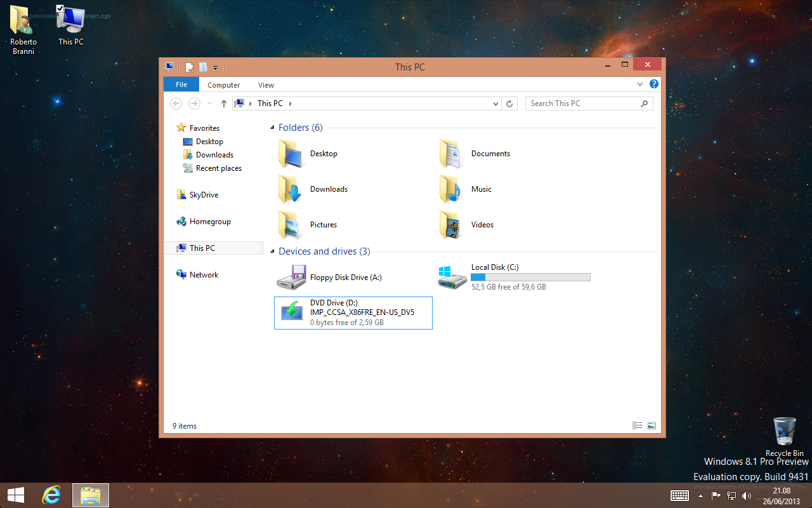Expand the root arrow before This PC breadcrumb
812x508 pixels.
pyautogui.click(x=251, y=104)
